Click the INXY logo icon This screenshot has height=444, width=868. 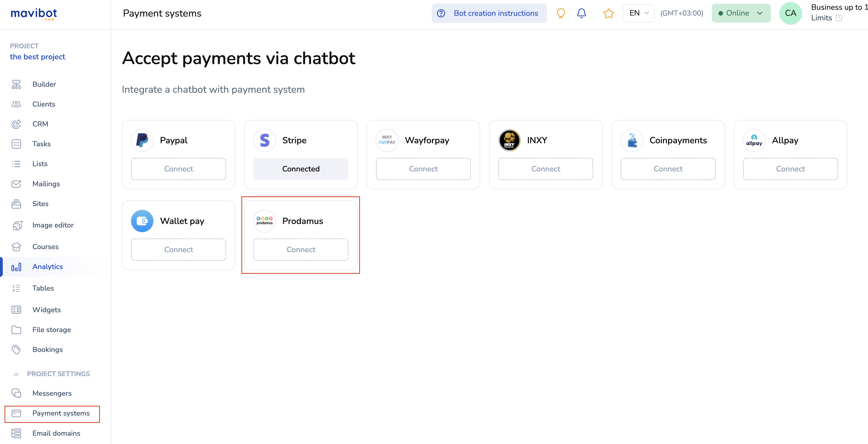pyautogui.click(x=510, y=140)
